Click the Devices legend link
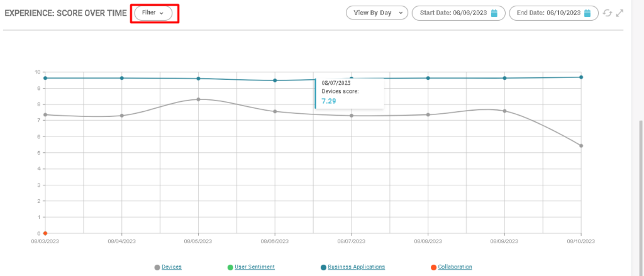Image resolution: width=644 pixels, height=276 pixels. [172, 267]
